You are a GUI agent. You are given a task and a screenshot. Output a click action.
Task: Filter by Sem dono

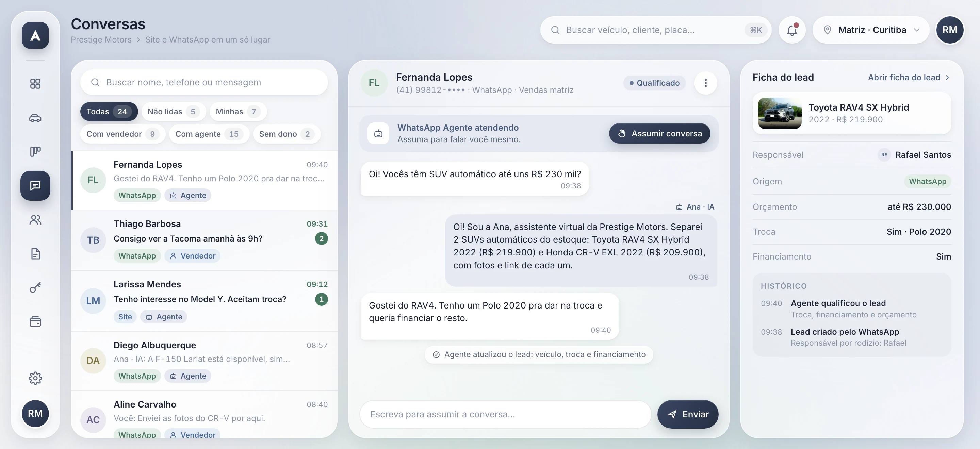287,134
